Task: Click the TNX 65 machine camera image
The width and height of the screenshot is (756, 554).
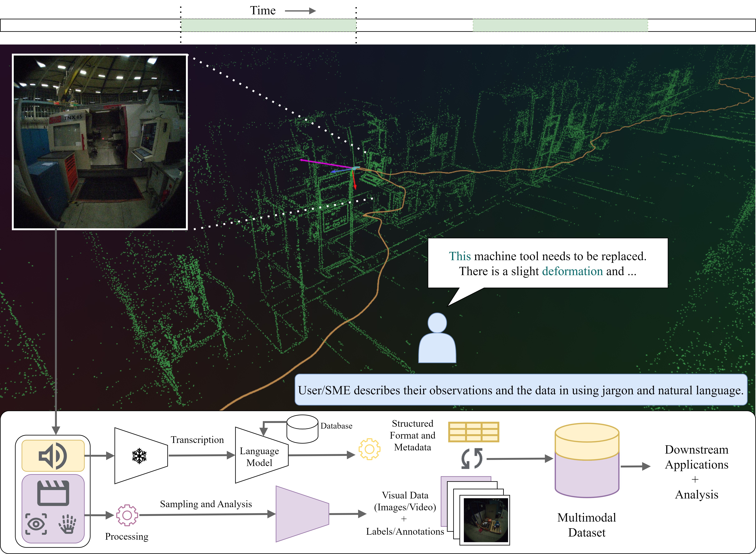Action: tap(100, 142)
